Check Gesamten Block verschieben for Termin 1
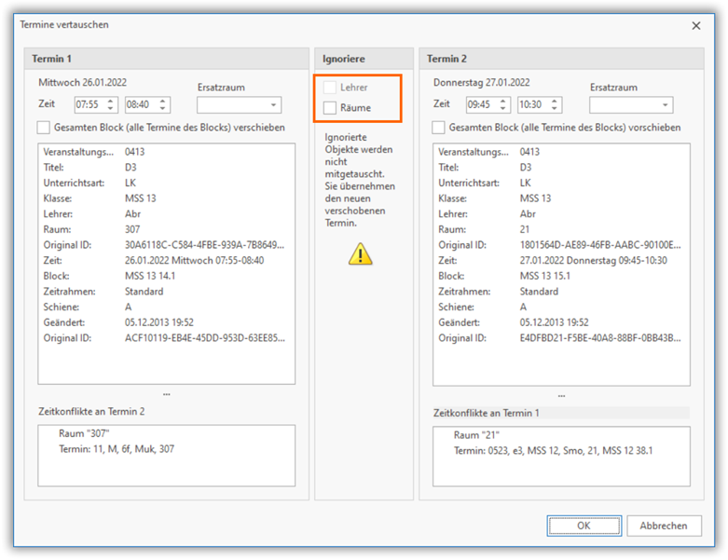728x560 pixels. (x=44, y=127)
